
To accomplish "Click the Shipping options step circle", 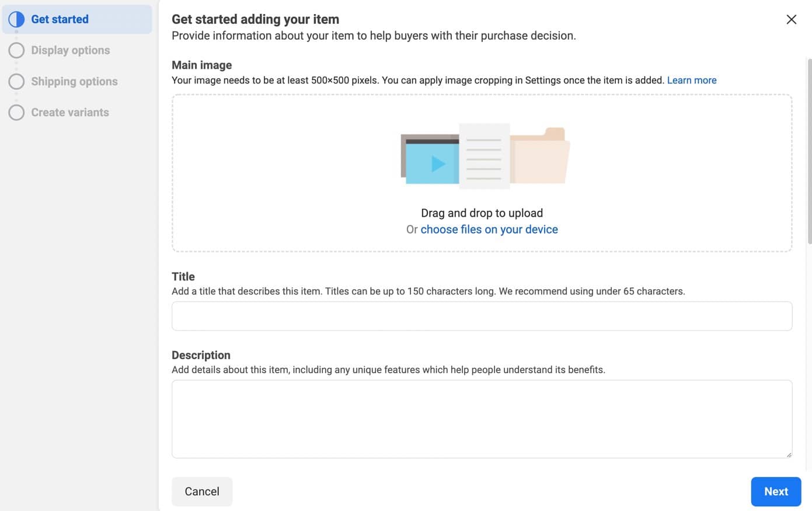I will pyautogui.click(x=16, y=81).
